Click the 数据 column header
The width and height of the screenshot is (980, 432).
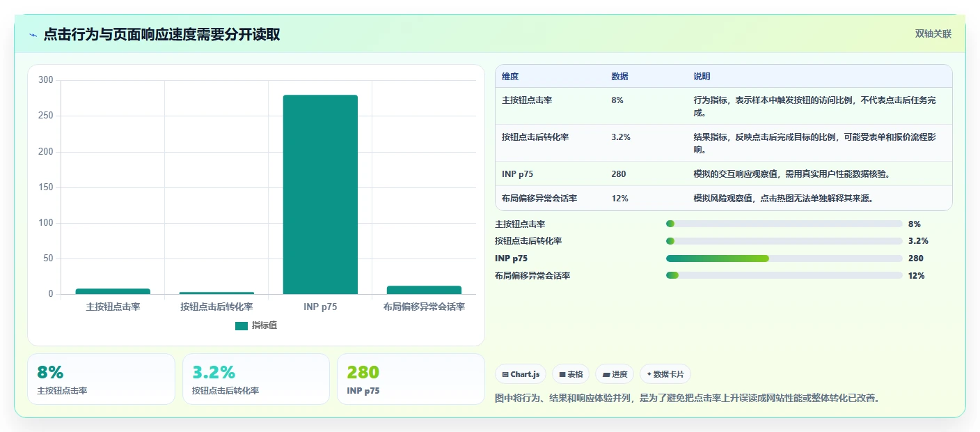pos(619,77)
